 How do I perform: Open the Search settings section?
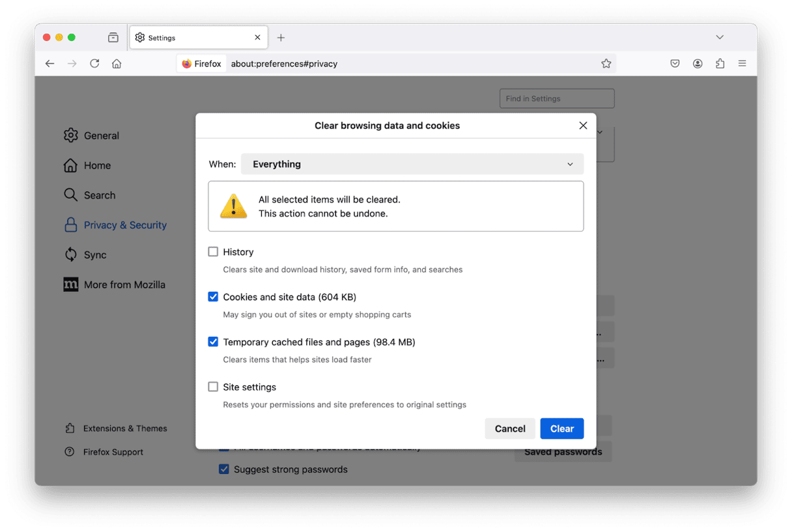pos(99,195)
